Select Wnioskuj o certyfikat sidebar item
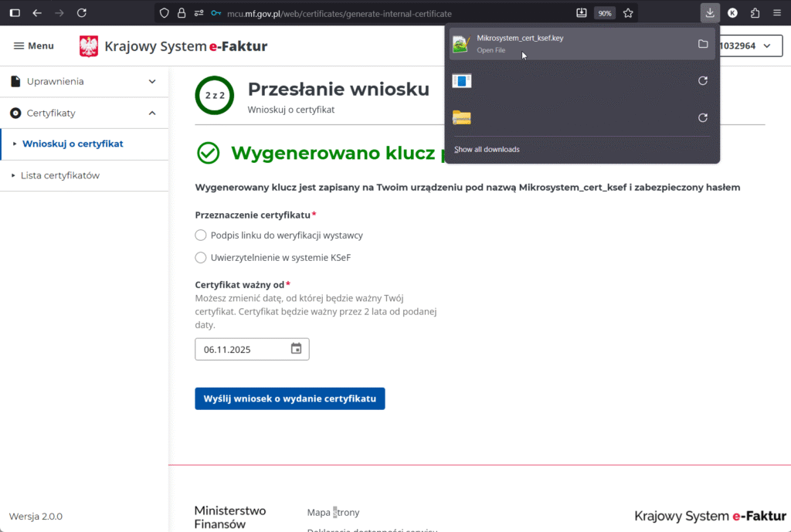The image size is (791, 532). 73,144
